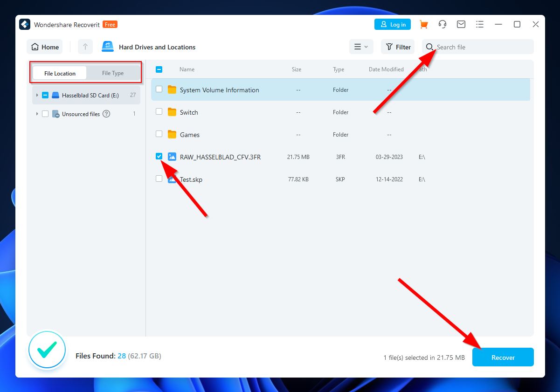Open the support headset icon
This screenshot has height=392, width=560.
[442, 24]
